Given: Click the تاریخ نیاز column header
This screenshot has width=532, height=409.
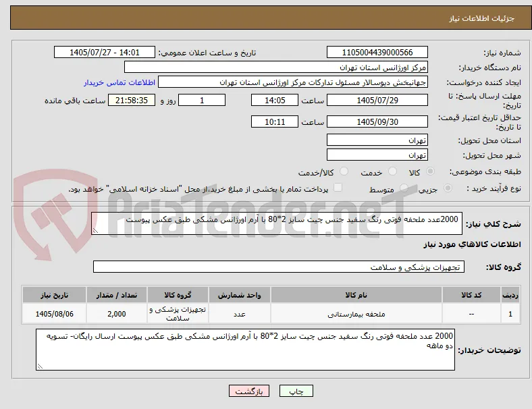Looking at the screenshot, I should (x=54, y=295).
